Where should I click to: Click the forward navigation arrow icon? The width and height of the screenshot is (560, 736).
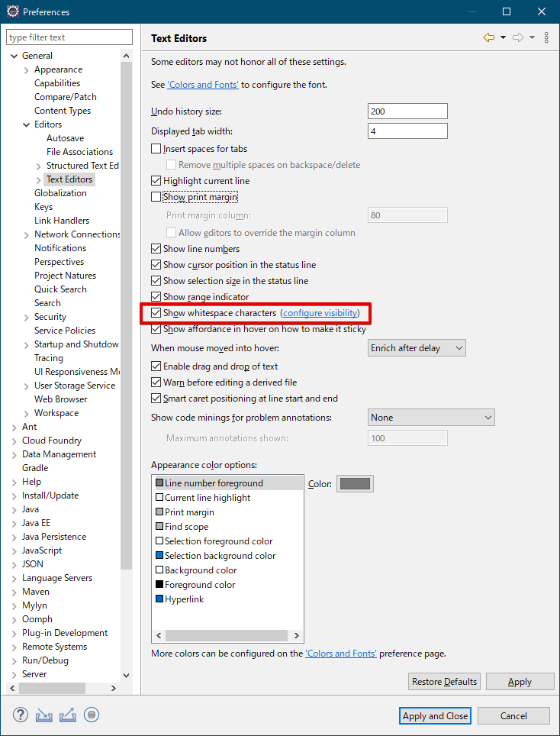pos(518,37)
